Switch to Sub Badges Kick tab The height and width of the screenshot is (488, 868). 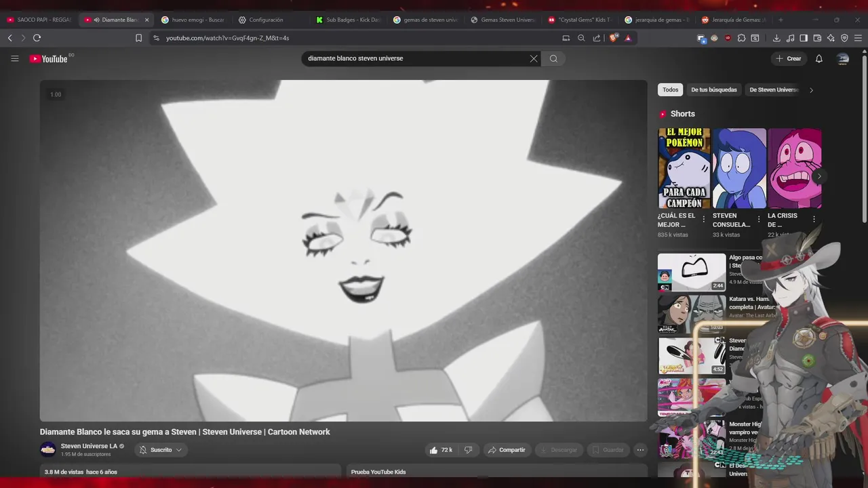349,20
